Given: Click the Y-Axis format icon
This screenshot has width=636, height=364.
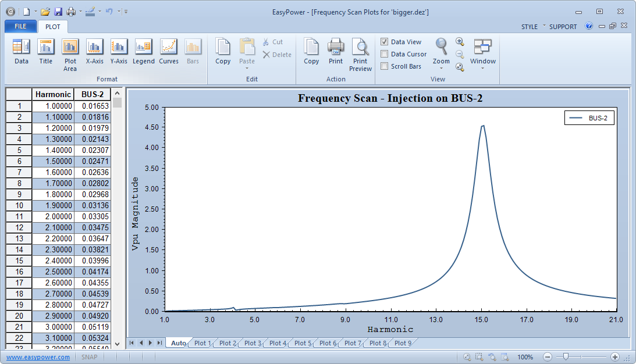Looking at the screenshot, I should pyautogui.click(x=119, y=51).
